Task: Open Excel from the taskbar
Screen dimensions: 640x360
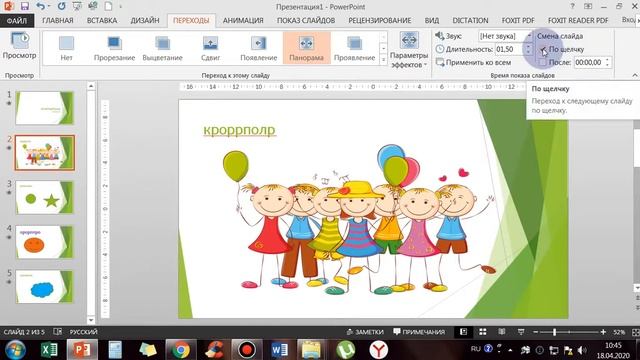Action: click(49, 350)
